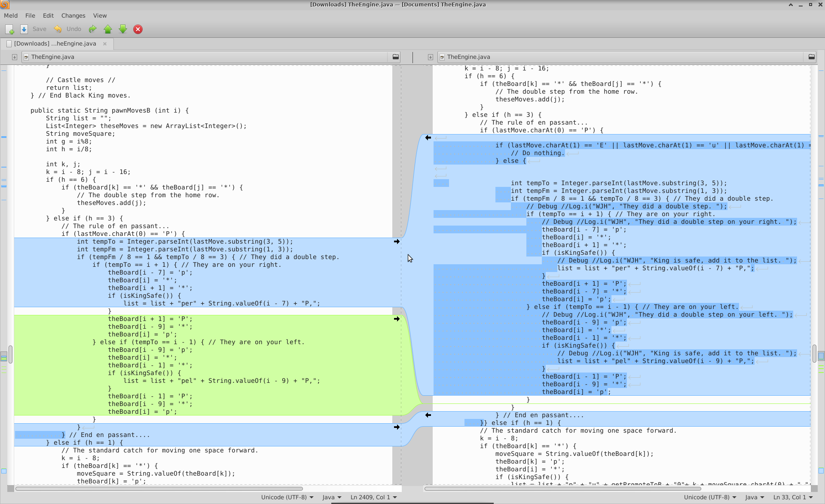Screen dimensions: 825x504
Task: Click the new comparison icon
Action: (9, 29)
